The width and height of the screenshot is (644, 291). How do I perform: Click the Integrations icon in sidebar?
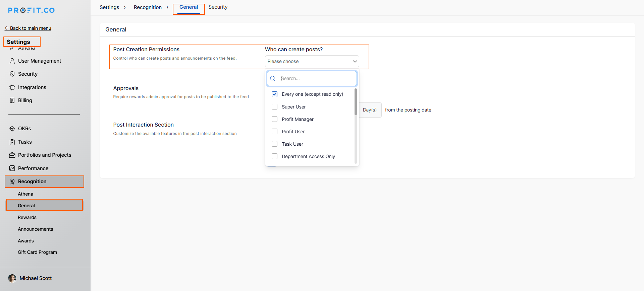coord(12,87)
